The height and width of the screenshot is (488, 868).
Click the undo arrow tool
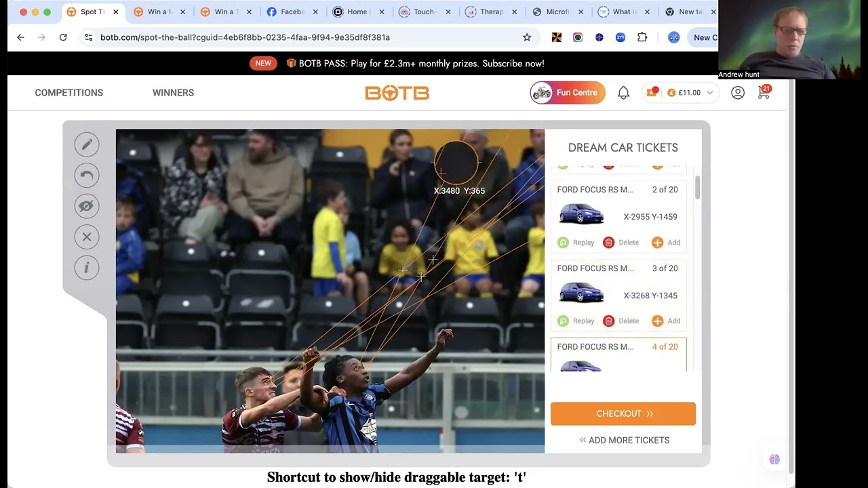pyautogui.click(x=87, y=176)
